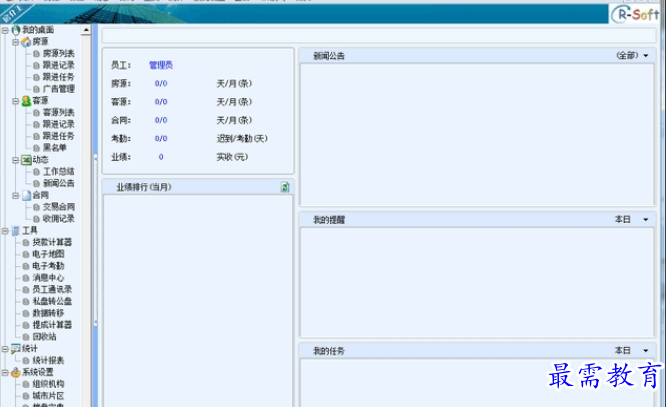Collapse the 我的桌面 tree node
The image size is (670, 407).
[5, 30]
